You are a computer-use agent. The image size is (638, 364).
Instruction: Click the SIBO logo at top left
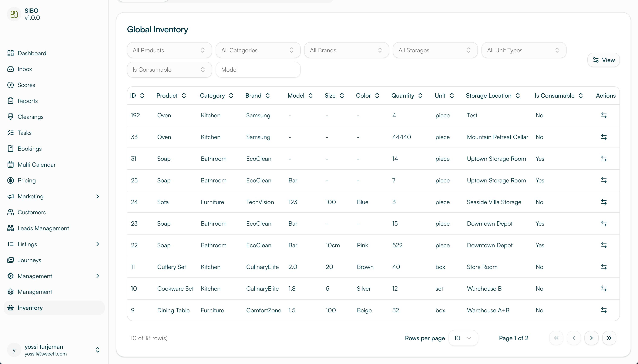pos(14,14)
